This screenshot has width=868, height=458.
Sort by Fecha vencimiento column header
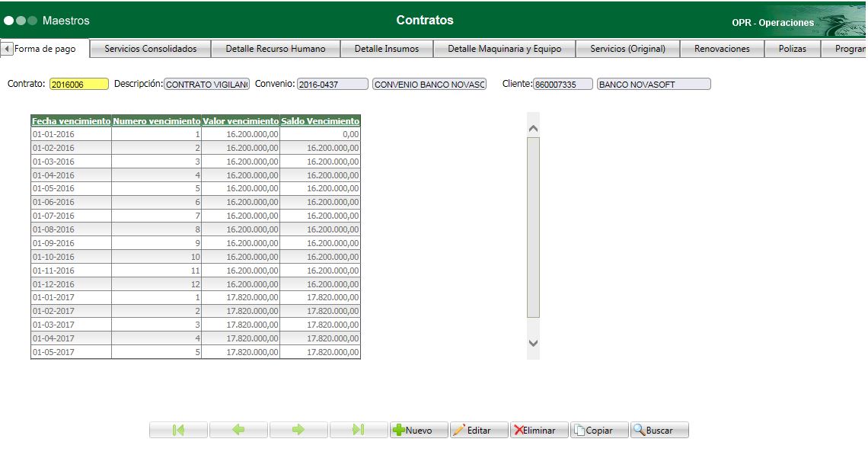71,120
